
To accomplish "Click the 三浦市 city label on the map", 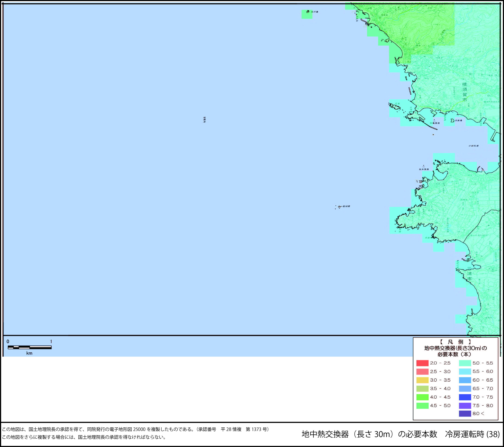I will 469,274.
